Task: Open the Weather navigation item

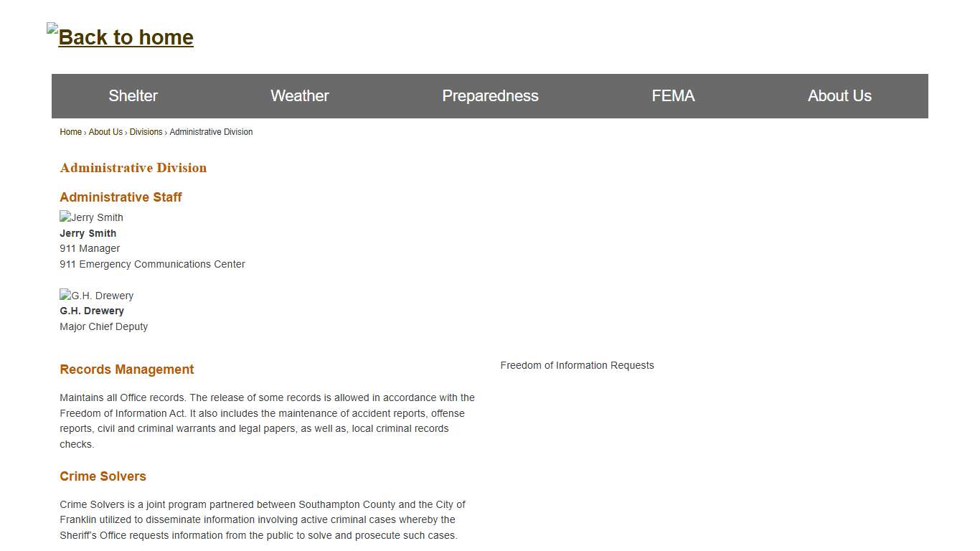Action: (299, 96)
